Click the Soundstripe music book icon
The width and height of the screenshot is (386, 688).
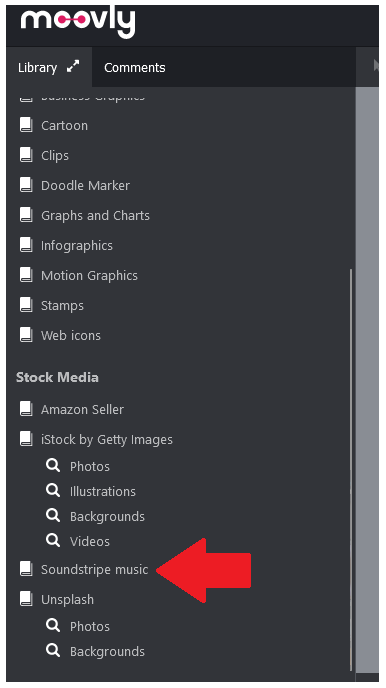pos(26,569)
